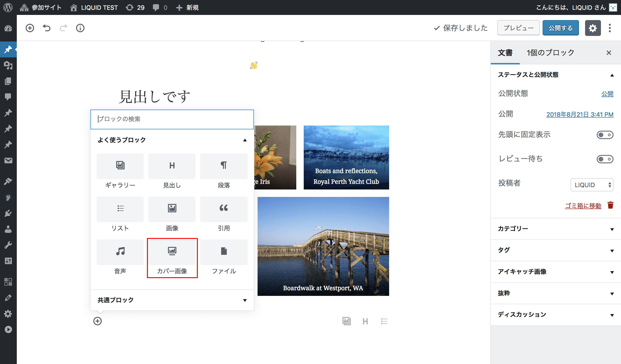Insert a リスト block
This screenshot has width=621, height=364.
[x=120, y=215]
